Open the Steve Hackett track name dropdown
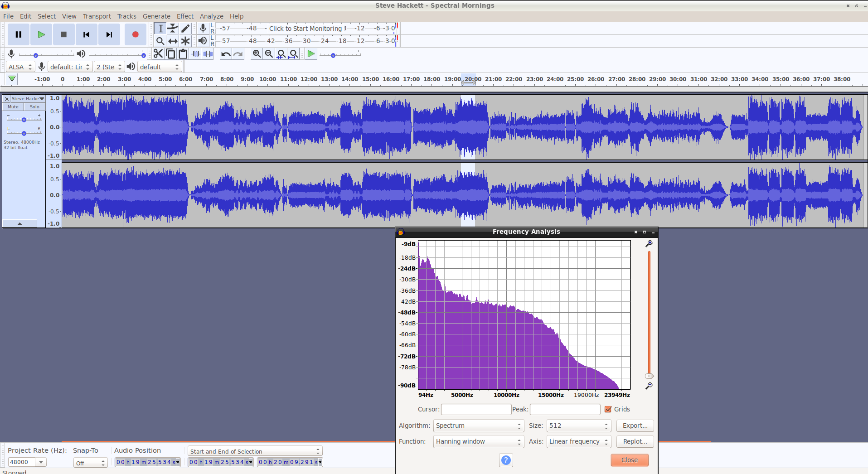Viewport: 868px width, 474px height. click(x=28, y=99)
